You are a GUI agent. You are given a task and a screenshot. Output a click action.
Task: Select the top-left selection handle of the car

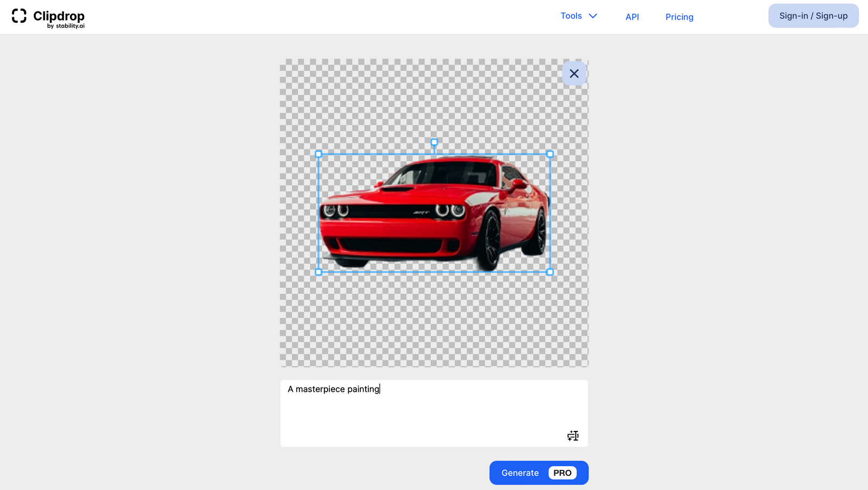[318, 154]
